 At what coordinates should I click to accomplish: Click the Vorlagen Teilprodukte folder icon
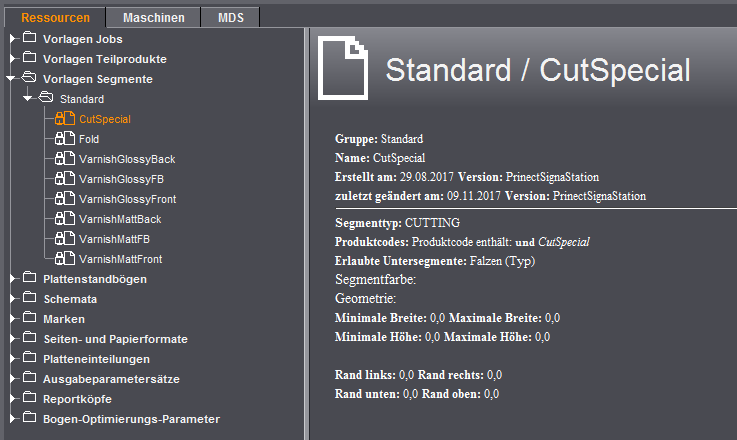[x=30, y=57]
